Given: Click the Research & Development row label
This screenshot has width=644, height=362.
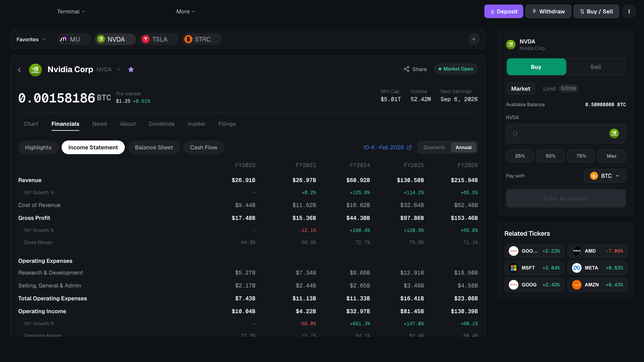Looking at the screenshot, I should (x=50, y=273).
